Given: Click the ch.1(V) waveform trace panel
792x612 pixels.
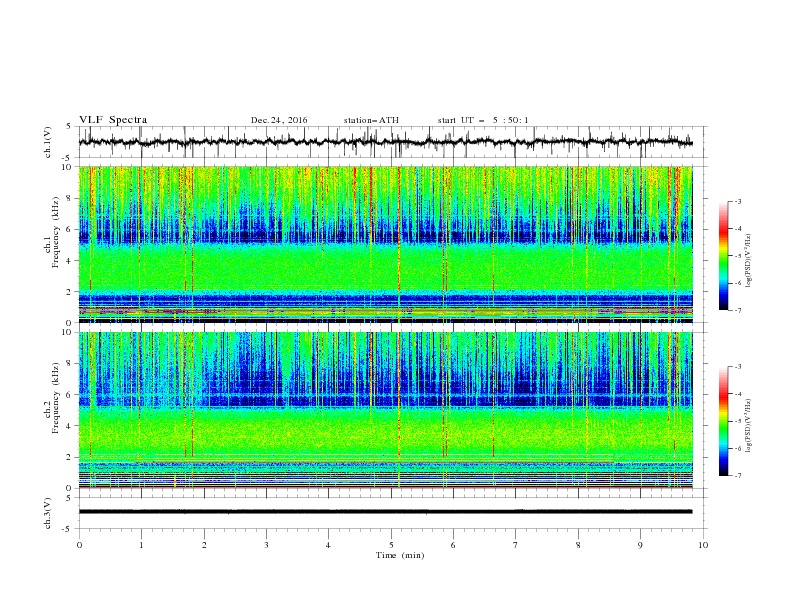Looking at the screenshot, I should (393, 142).
